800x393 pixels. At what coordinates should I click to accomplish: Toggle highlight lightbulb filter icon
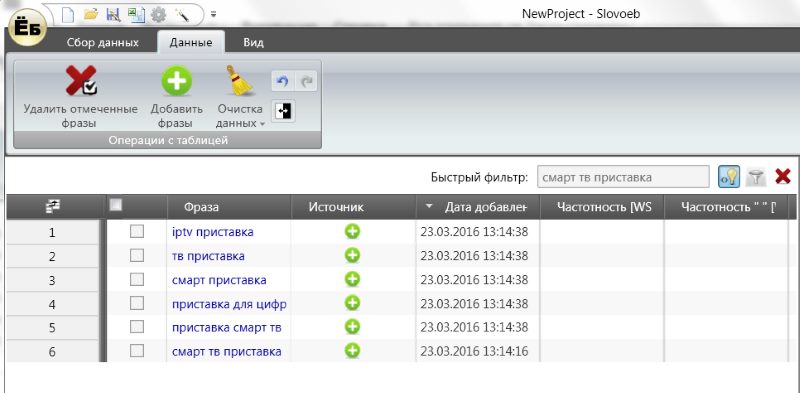(729, 177)
